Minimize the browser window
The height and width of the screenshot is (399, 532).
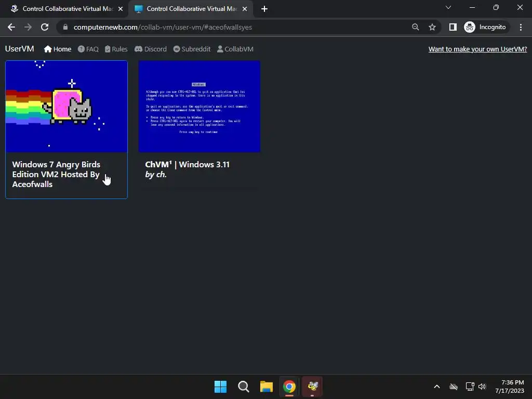(x=472, y=7)
